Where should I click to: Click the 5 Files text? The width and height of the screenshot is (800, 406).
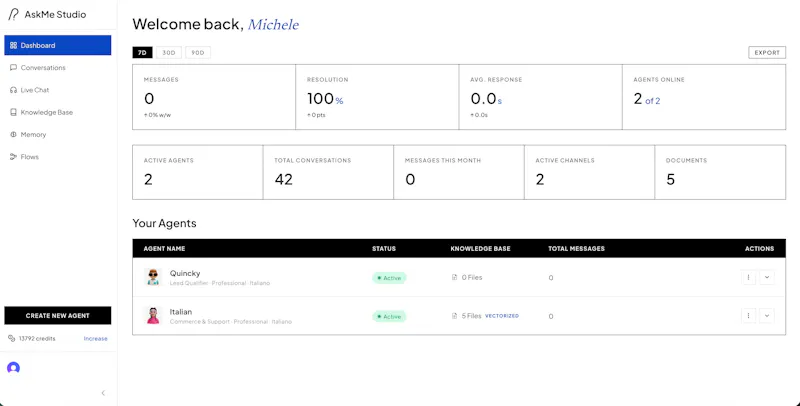(471, 316)
